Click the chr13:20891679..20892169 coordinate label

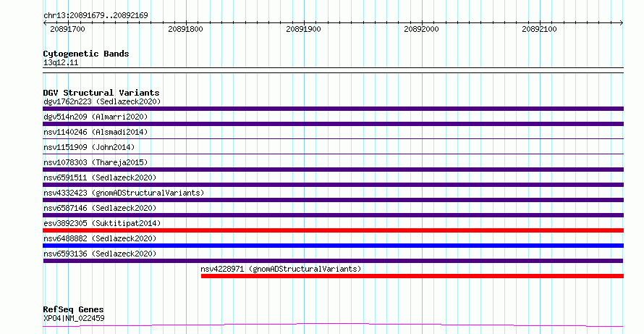[x=96, y=15]
